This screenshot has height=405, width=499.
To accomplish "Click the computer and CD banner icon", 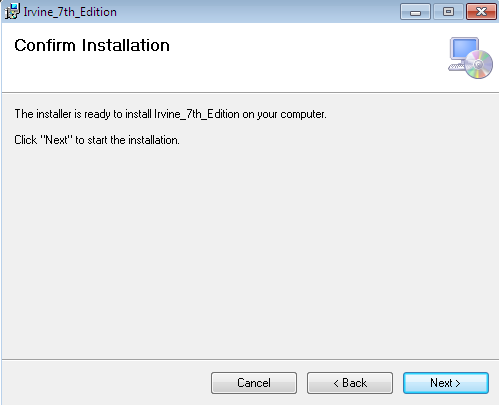I will click(470, 58).
